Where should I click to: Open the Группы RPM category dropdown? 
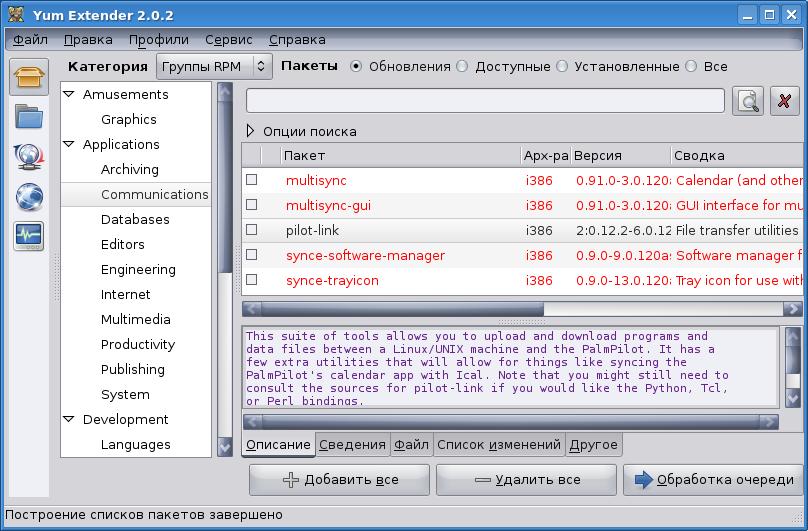click(x=214, y=67)
